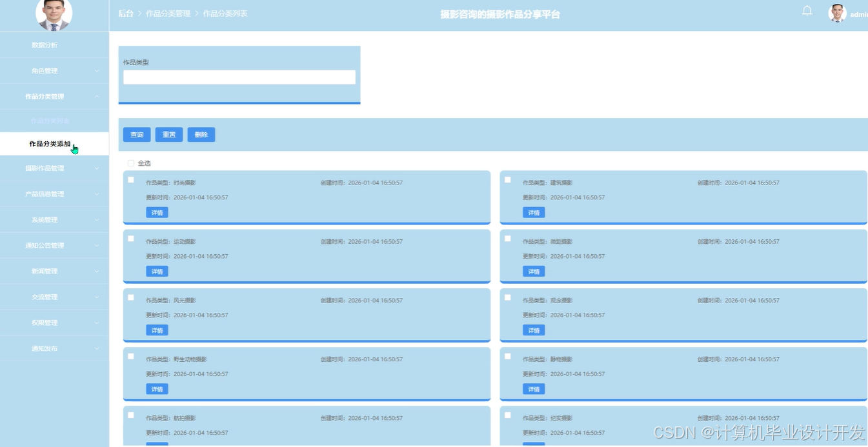Open 详情 for 时尚摄影

[157, 212]
